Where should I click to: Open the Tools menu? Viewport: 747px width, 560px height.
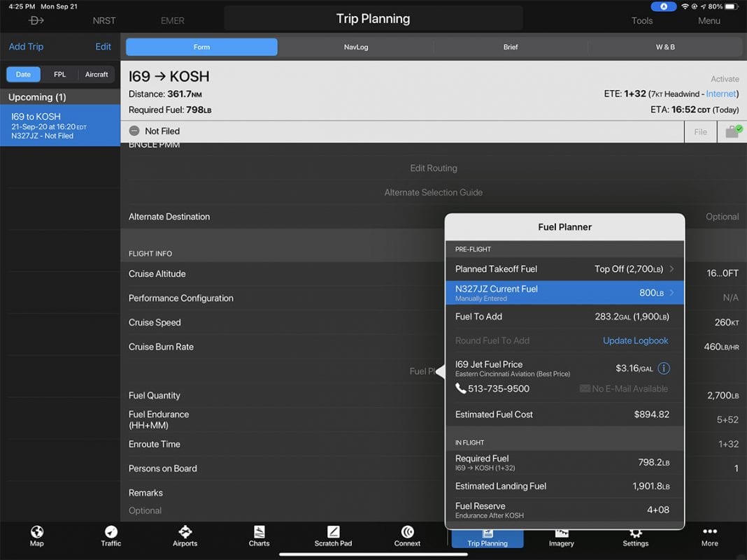pyautogui.click(x=641, y=20)
